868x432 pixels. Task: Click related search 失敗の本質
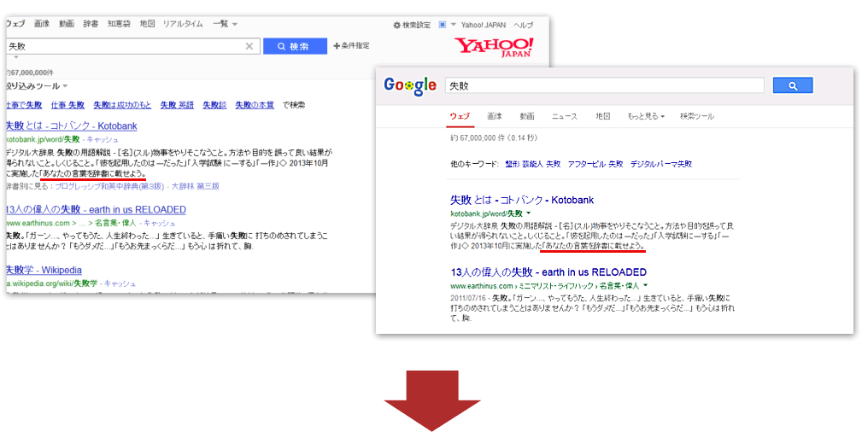click(255, 104)
